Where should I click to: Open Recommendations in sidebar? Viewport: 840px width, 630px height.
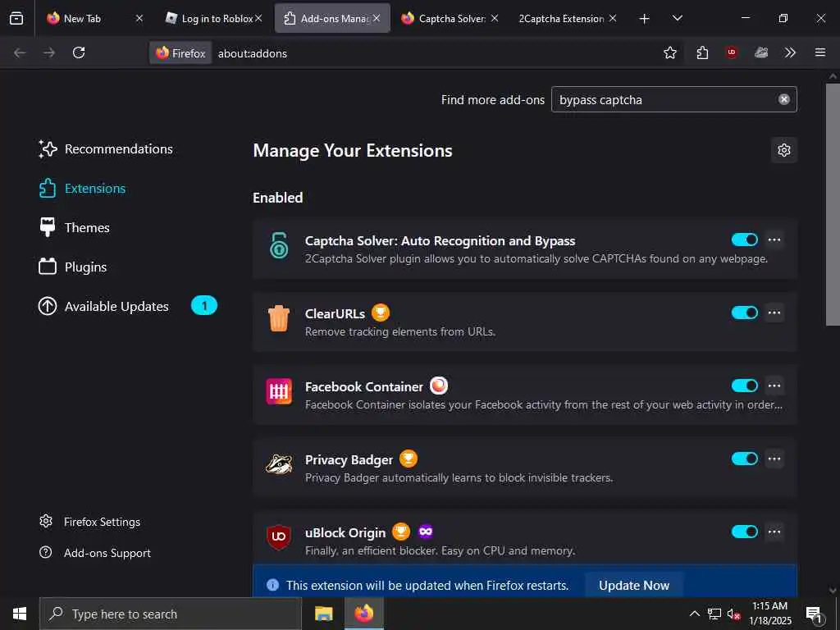coord(106,149)
